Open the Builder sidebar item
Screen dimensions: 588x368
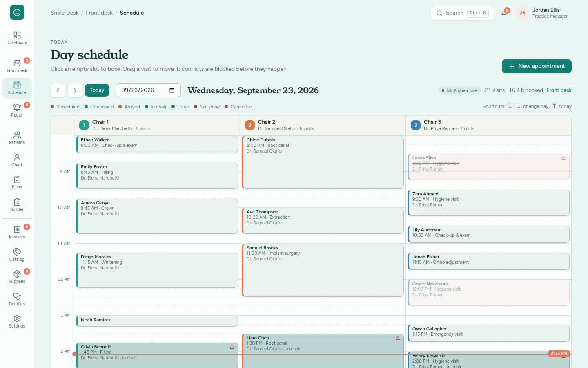click(17, 205)
